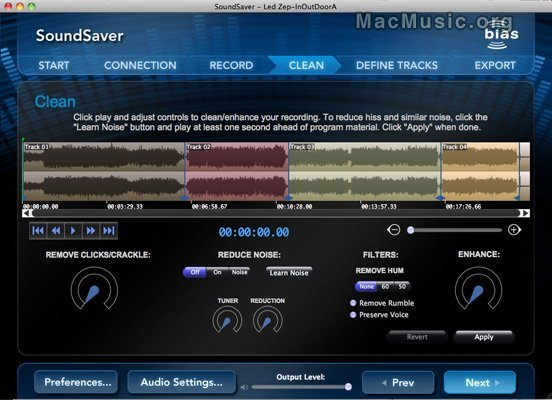Open Audio Settings dialog
This screenshot has width=552, height=400.
(x=182, y=382)
